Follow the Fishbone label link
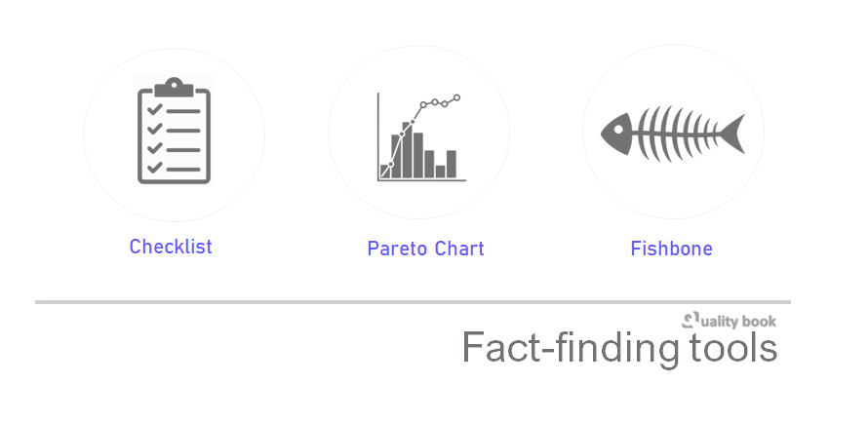868x423 pixels. pos(671,249)
